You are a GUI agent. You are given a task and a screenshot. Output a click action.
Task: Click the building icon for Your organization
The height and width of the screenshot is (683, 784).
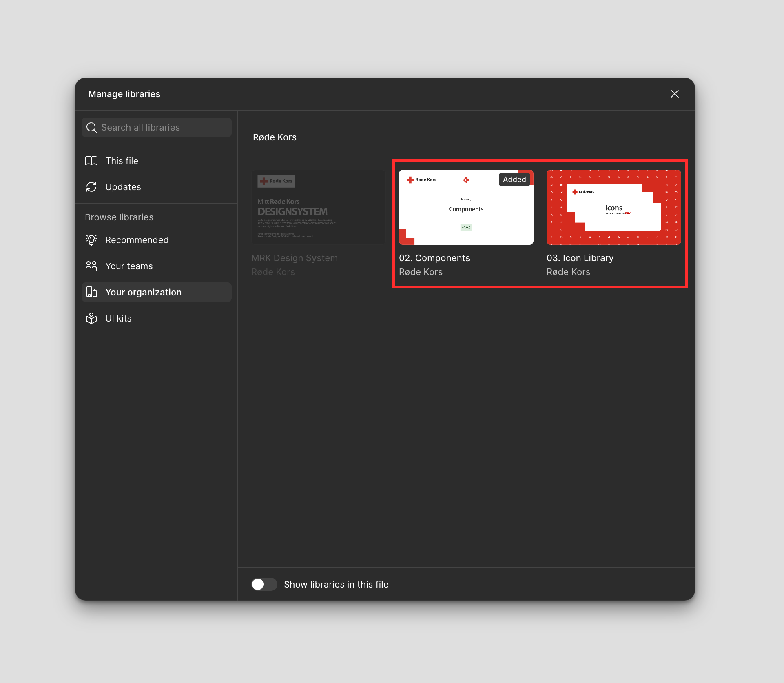point(91,292)
